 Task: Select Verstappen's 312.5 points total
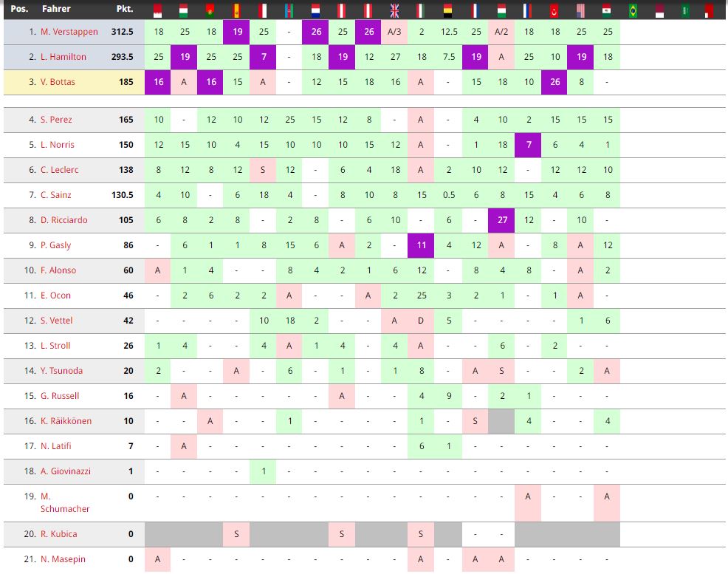click(x=122, y=32)
